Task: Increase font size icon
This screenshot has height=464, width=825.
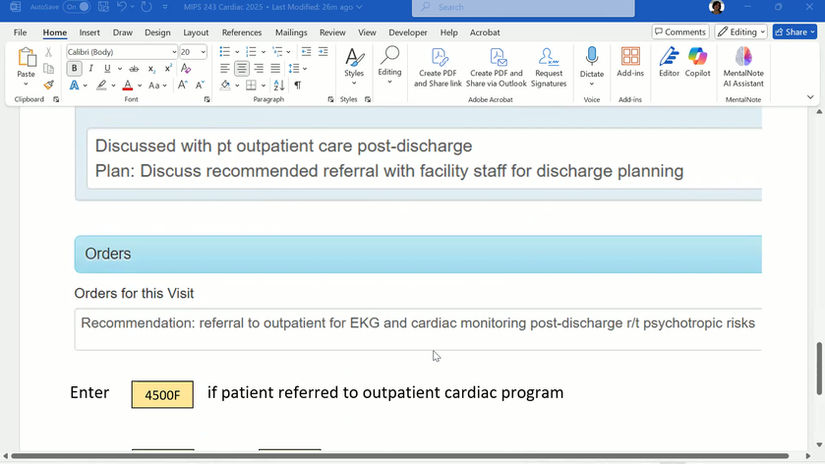Action: pos(183,85)
